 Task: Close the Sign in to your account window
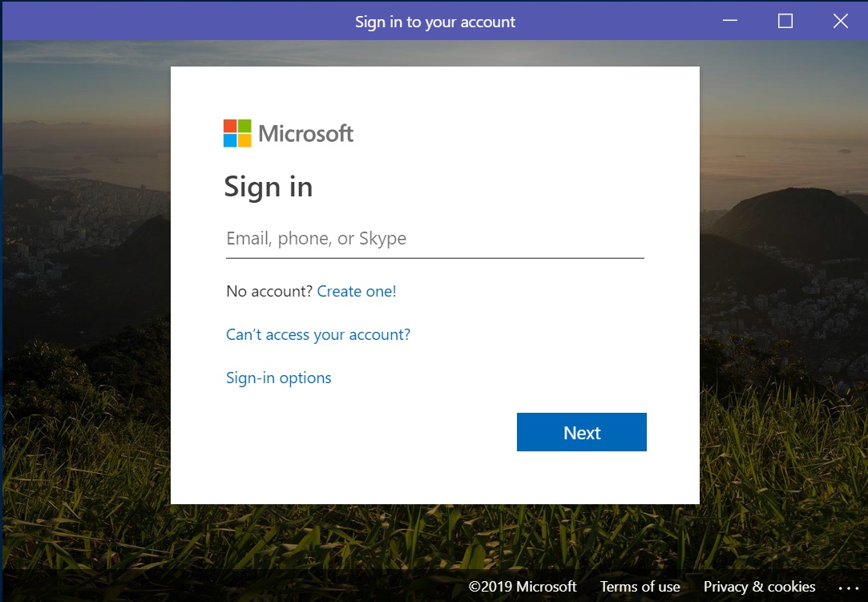coord(840,21)
